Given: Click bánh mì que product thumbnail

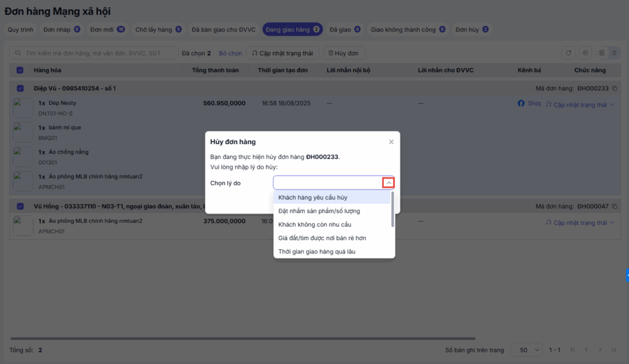Looking at the screenshot, I should (x=23, y=133).
